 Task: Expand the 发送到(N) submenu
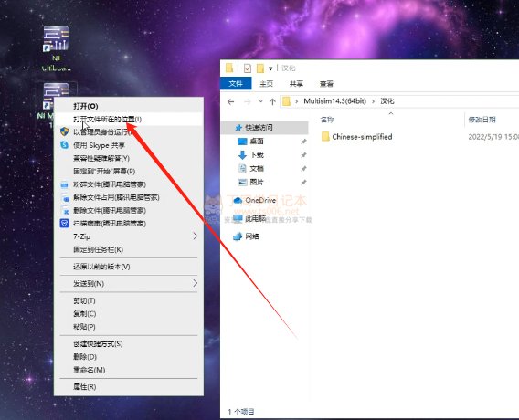[x=129, y=283]
